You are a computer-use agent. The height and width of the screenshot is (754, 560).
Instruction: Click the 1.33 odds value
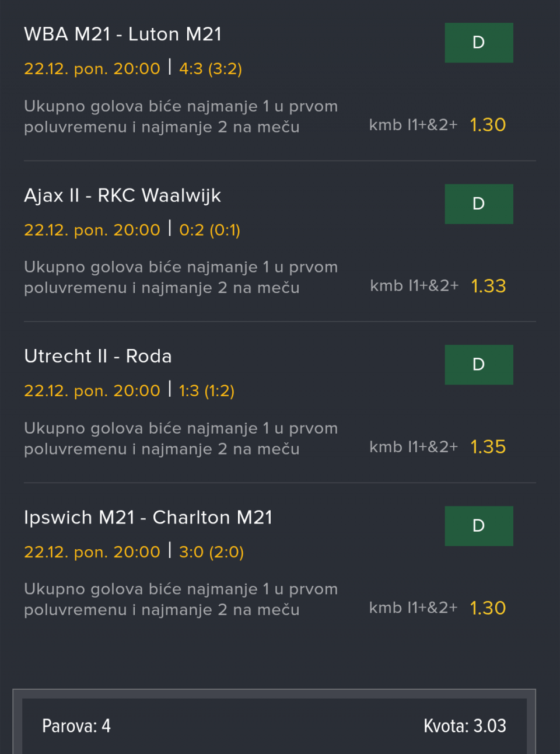click(x=488, y=286)
